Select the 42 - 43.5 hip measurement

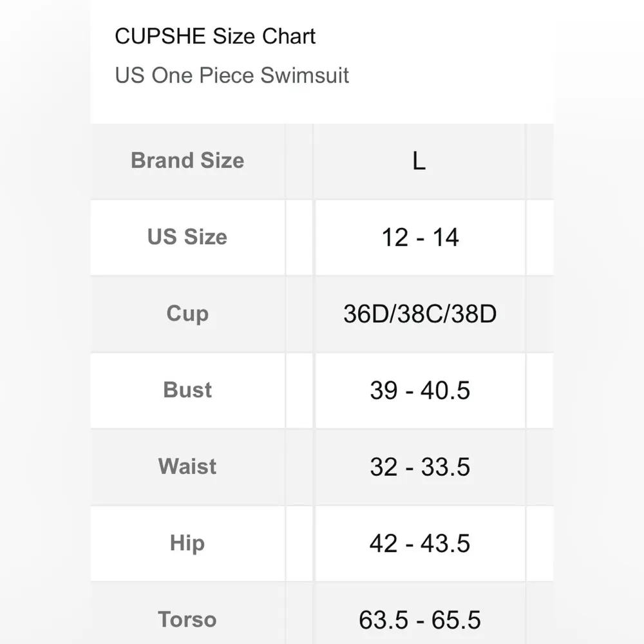click(x=420, y=544)
